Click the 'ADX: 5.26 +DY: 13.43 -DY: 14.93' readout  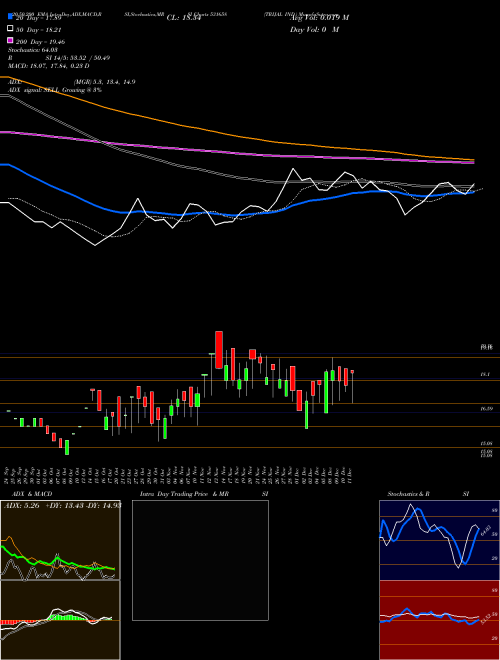click(62, 506)
